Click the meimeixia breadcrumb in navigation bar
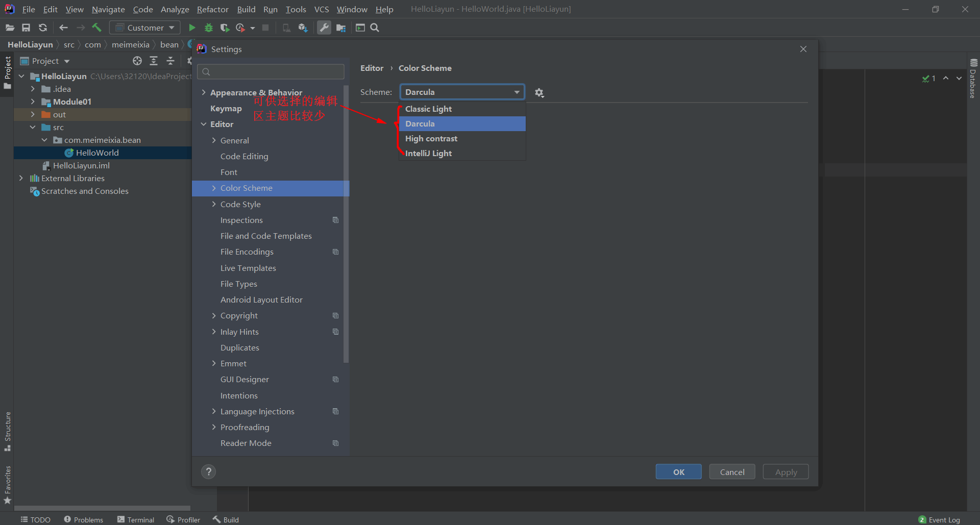 tap(131, 44)
